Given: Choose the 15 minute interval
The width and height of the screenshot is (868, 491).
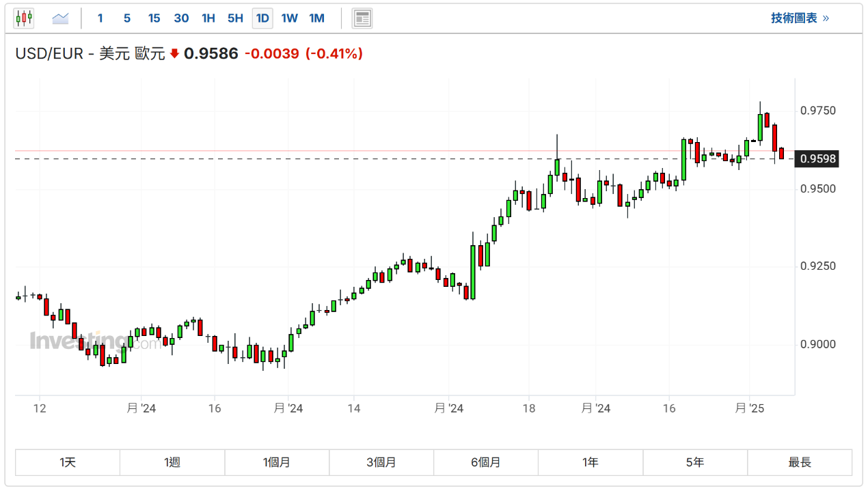Looking at the screenshot, I should point(154,18).
